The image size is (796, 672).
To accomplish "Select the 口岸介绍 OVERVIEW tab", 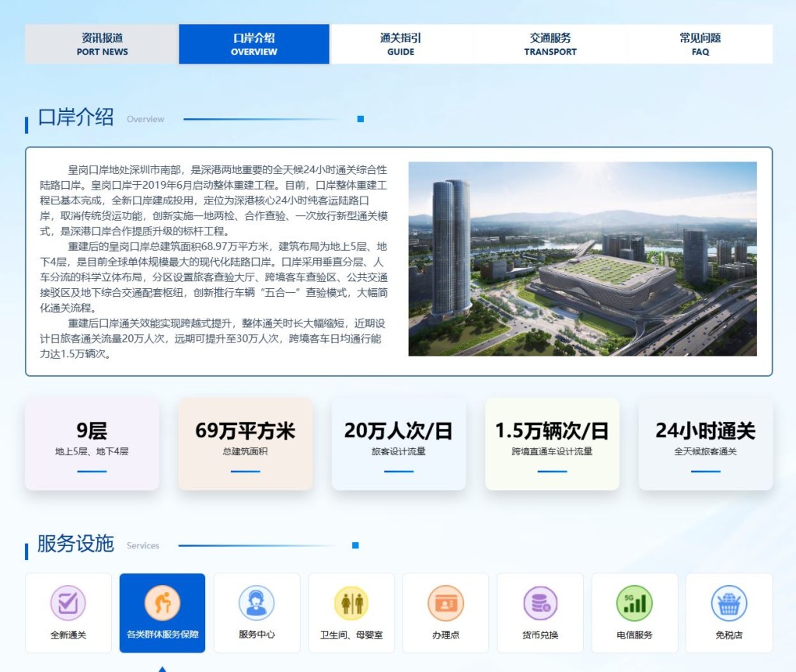I will [254, 44].
